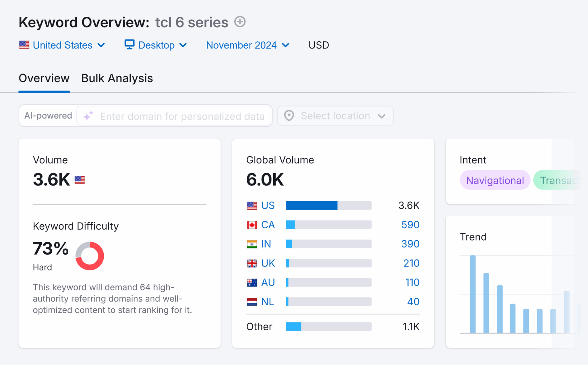Click the NL country link
This screenshot has height=365, width=588.
[x=267, y=302]
